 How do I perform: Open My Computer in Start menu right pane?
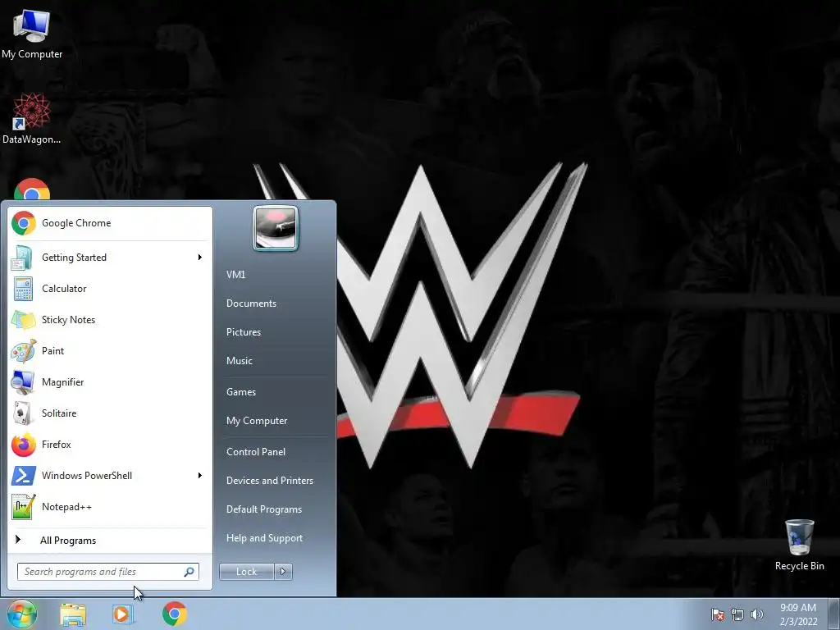coord(257,421)
